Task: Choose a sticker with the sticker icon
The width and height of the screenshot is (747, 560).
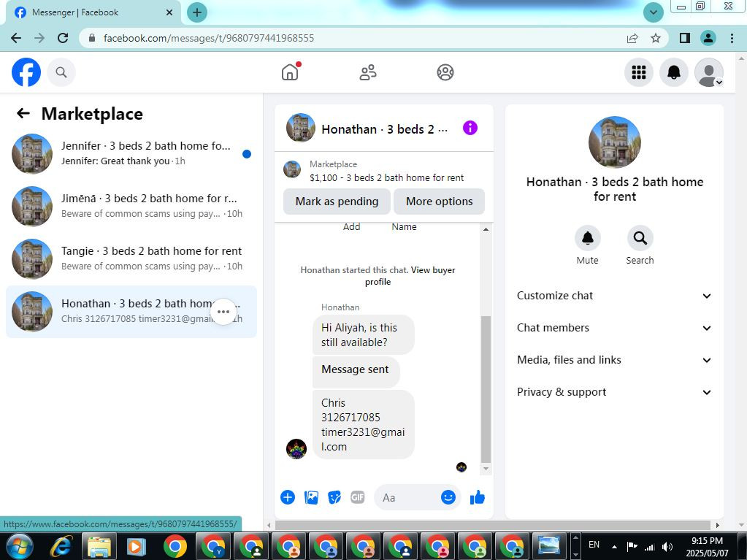Action: tap(334, 498)
